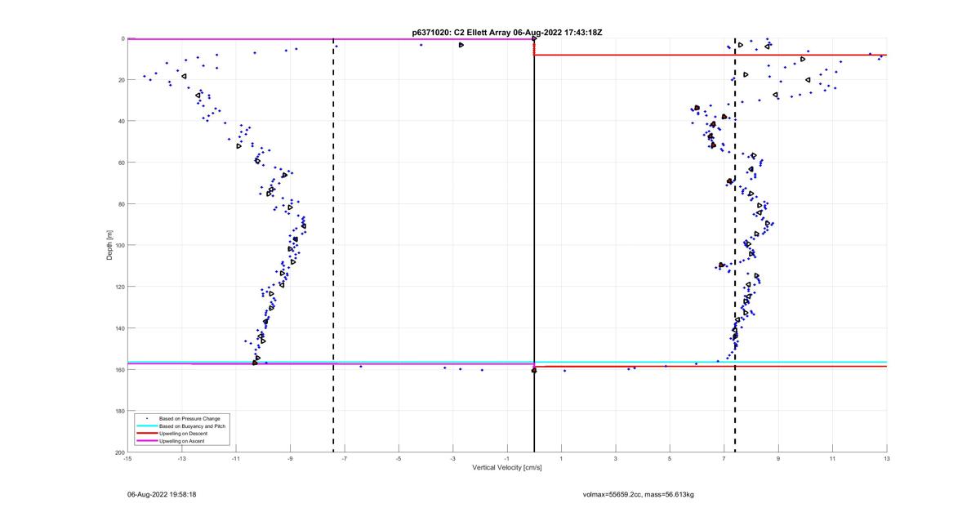
Task: Click the x-axis tick label '-15'
Action: (x=127, y=459)
